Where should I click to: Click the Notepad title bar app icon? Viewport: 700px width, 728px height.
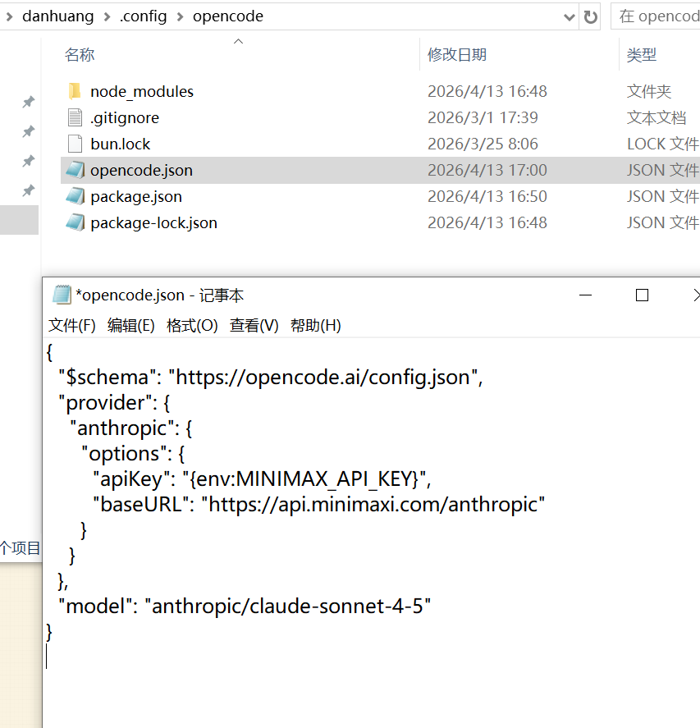[x=62, y=295]
